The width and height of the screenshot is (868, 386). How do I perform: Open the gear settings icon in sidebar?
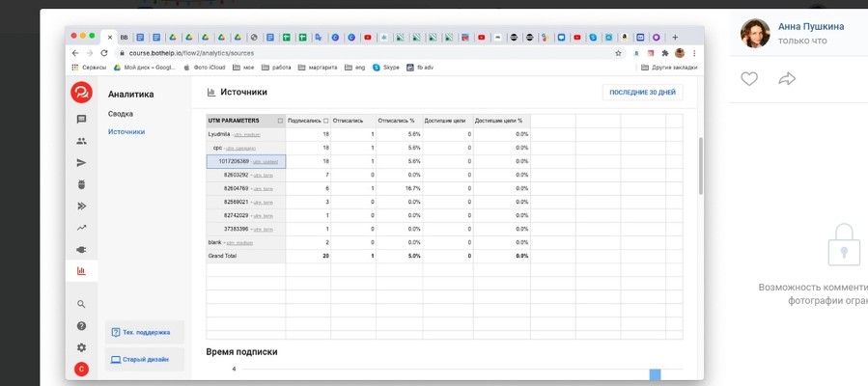(x=81, y=347)
